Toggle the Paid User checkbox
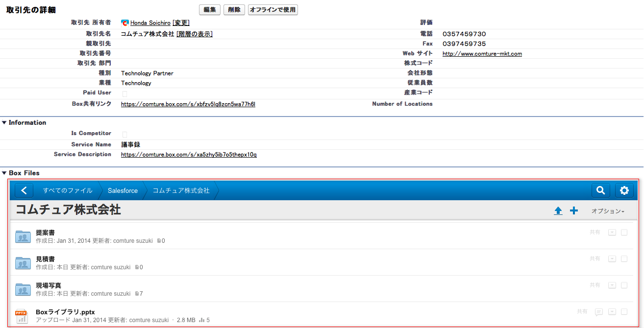This screenshot has height=328, width=644. 124,94
